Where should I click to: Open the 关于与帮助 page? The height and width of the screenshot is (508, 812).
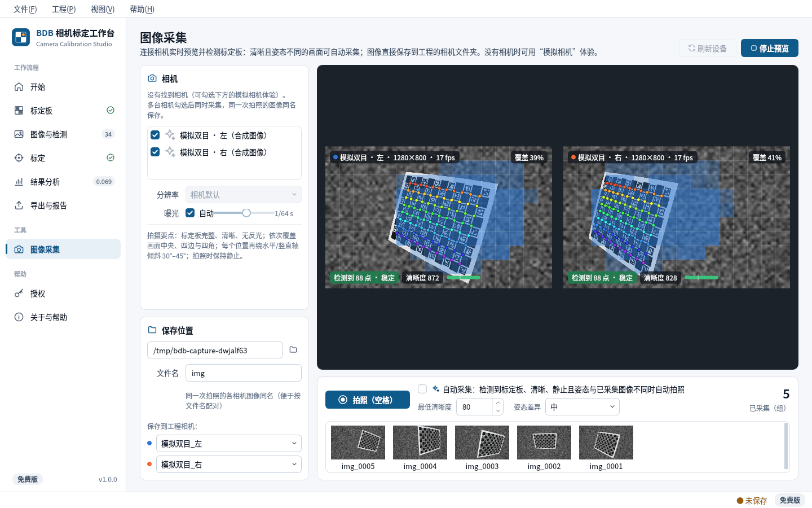coord(63,317)
